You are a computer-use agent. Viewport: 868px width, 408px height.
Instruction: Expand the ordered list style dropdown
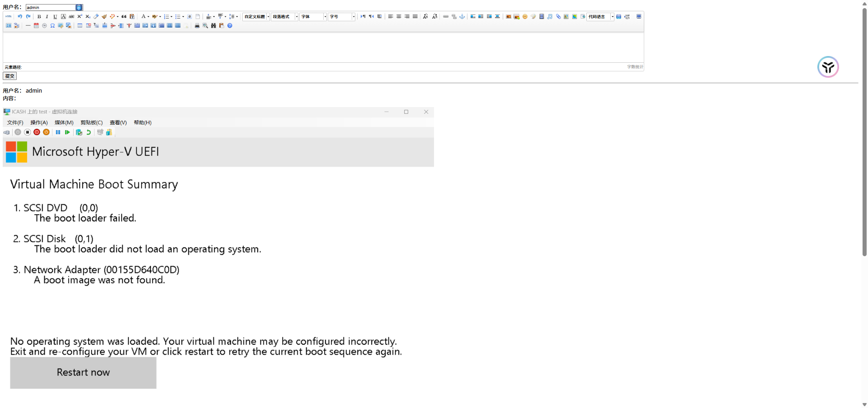coord(171,17)
